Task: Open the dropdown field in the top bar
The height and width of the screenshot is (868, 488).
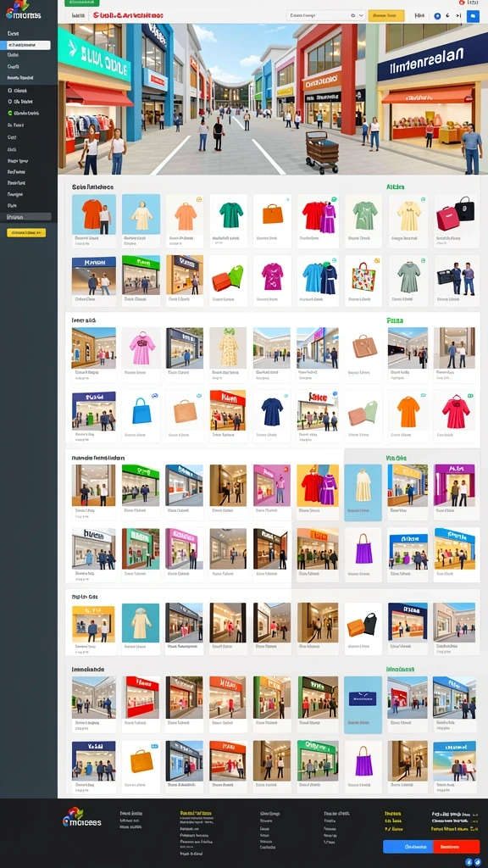Action: click(325, 16)
